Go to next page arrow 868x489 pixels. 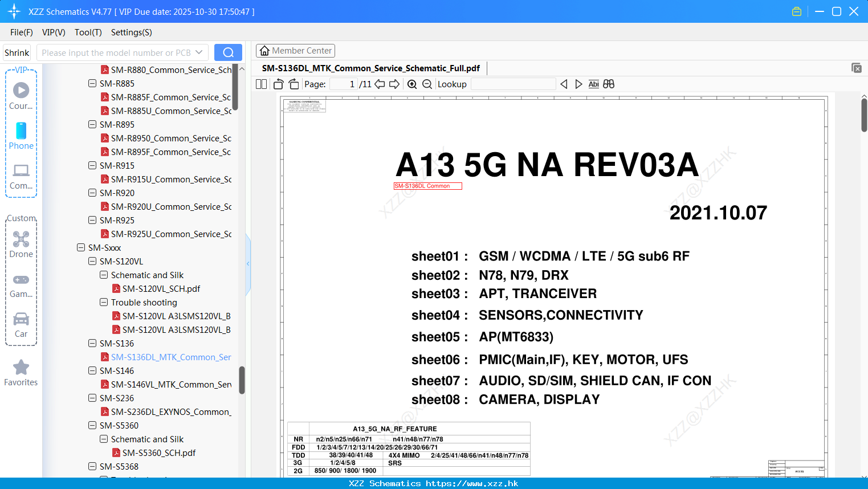(x=394, y=84)
